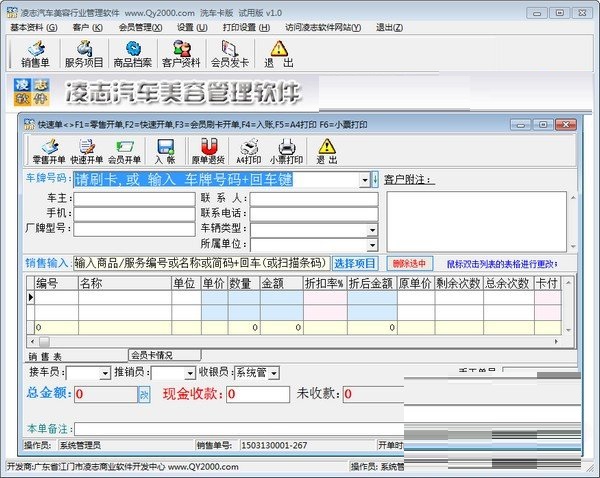
Task: Expand the 收银员 cashier dropdown
Action: (274, 373)
